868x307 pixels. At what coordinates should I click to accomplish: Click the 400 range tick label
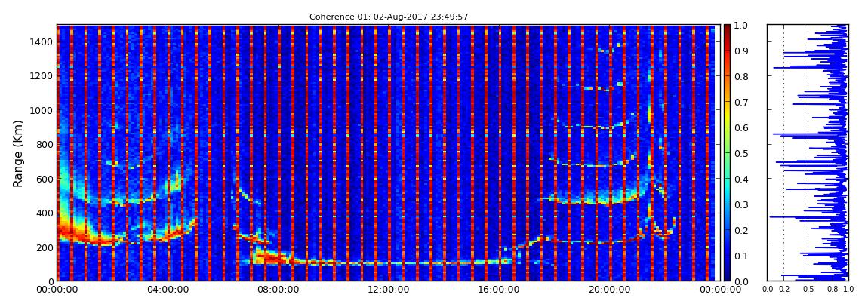pos(45,213)
